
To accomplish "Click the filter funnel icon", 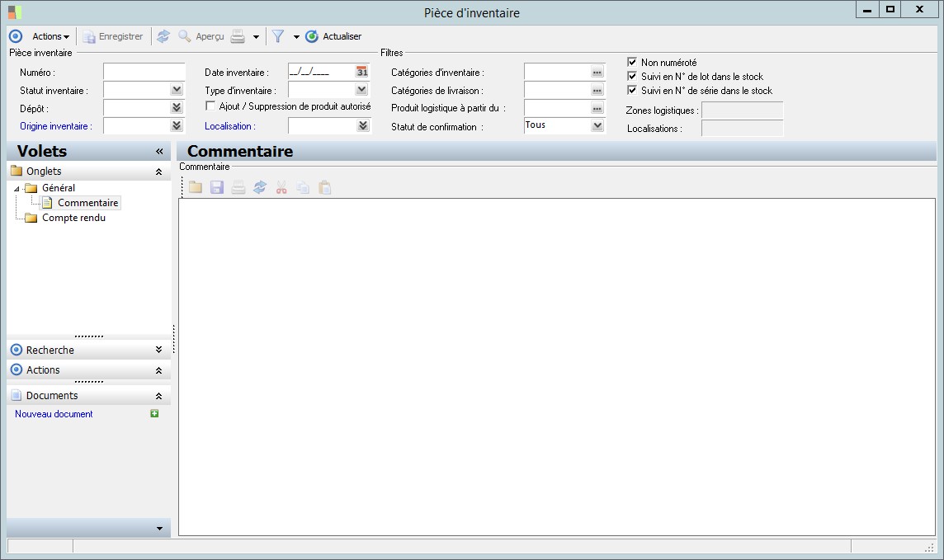I will click(277, 36).
